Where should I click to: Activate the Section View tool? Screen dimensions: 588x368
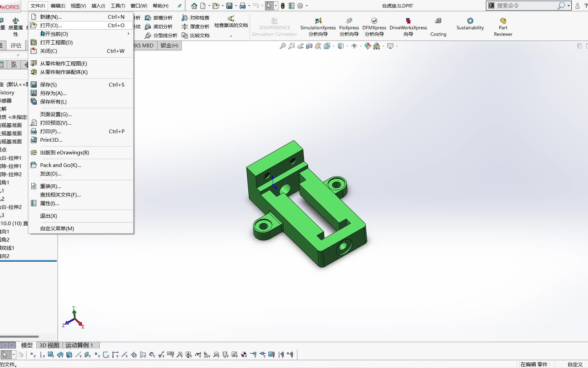[x=309, y=46]
